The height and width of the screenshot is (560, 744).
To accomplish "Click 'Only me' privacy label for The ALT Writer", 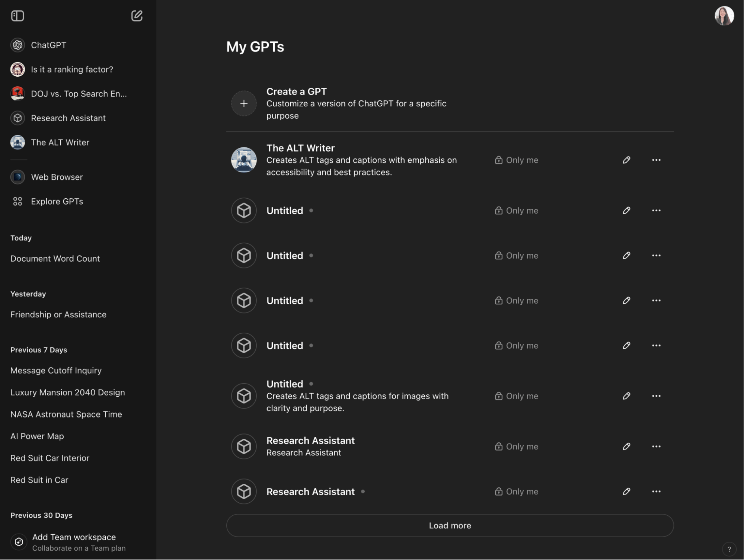I will click(516, 160).
